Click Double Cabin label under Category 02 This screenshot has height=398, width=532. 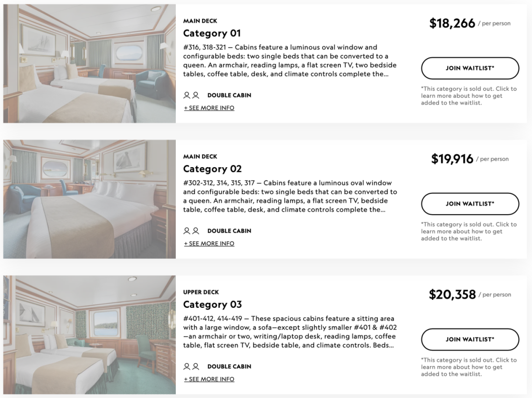point(230,231)
